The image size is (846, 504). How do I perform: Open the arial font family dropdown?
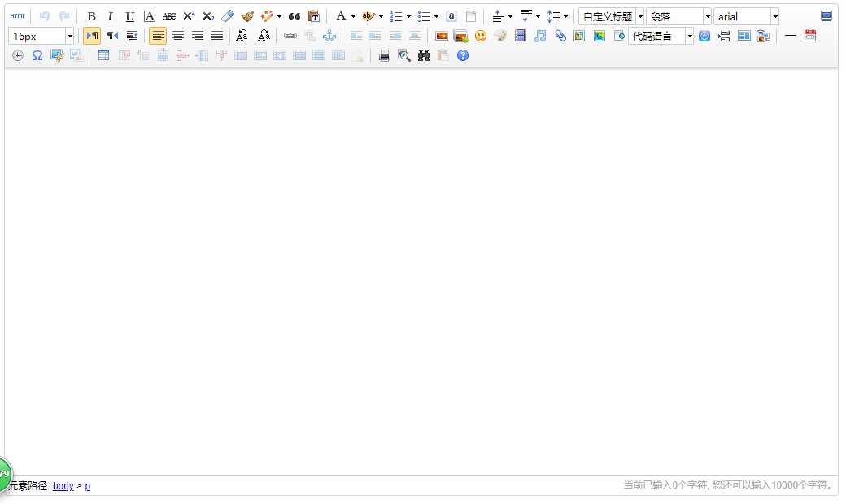coord(746,17)
